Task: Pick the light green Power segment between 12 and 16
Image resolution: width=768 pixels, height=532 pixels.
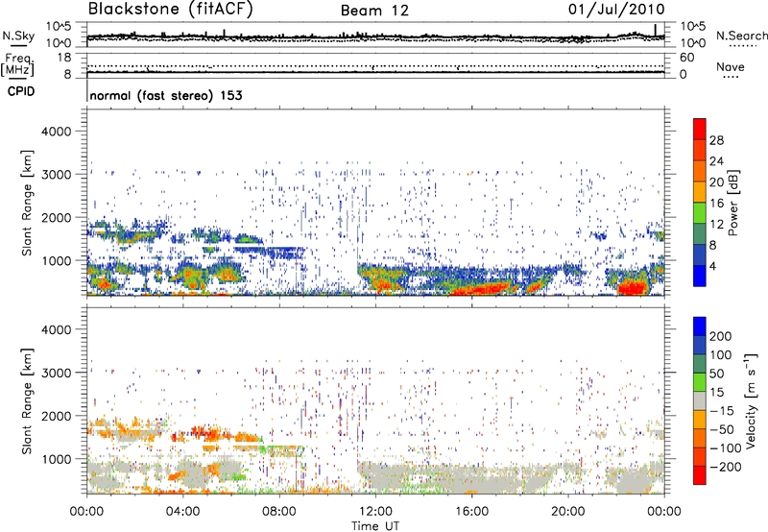Action: coord(700,213)
